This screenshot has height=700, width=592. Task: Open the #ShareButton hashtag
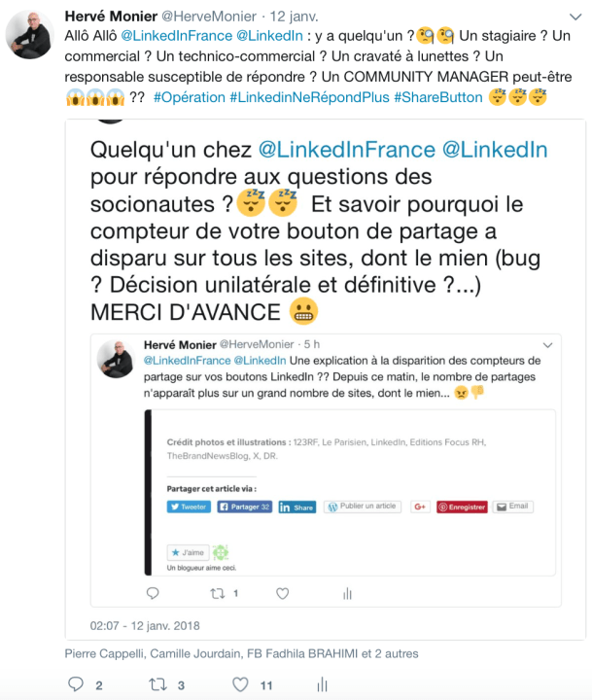438,97
